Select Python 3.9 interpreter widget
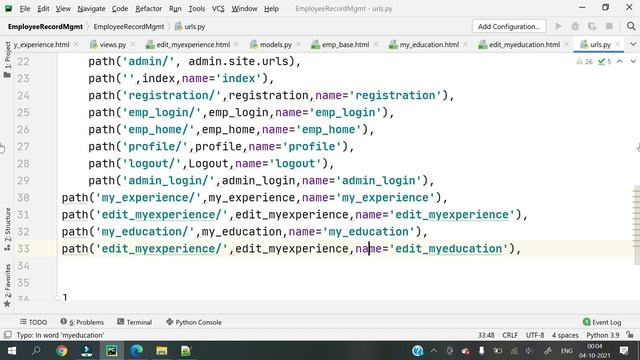Image resolution: width=640 pixels, height=360 pixels. (x=603, y=335)
